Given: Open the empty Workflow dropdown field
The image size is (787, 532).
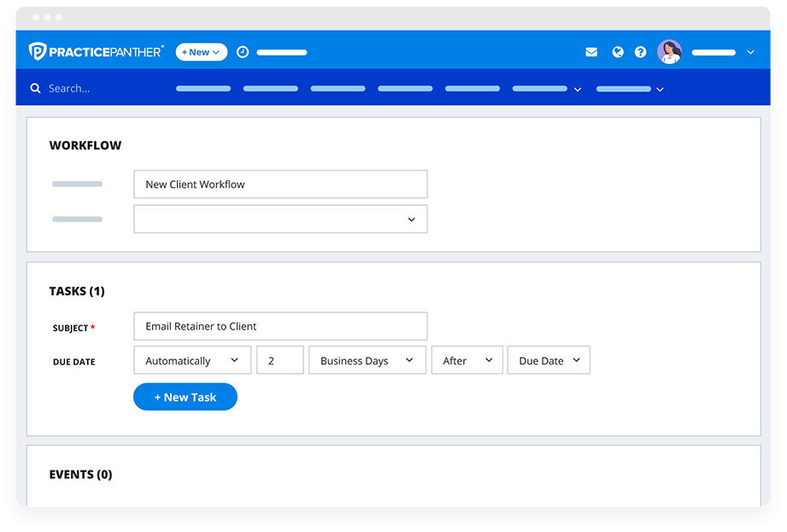Looking at the screenshot, I should coord(280,219).
